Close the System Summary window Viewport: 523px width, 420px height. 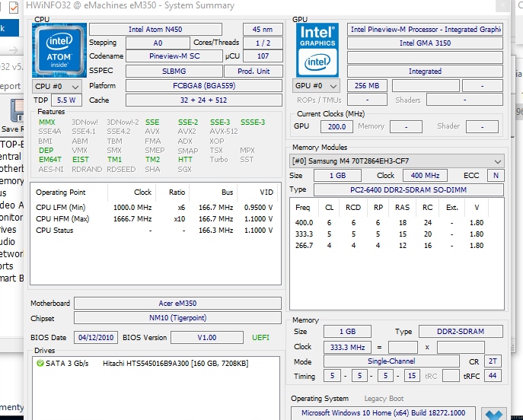(502, 5)
